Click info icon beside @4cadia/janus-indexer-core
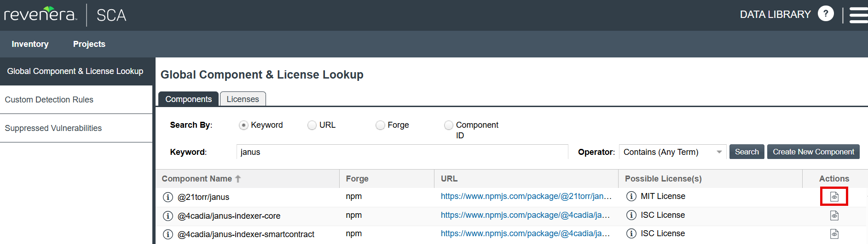Viewport: 868px width, 244px height. 168,216
